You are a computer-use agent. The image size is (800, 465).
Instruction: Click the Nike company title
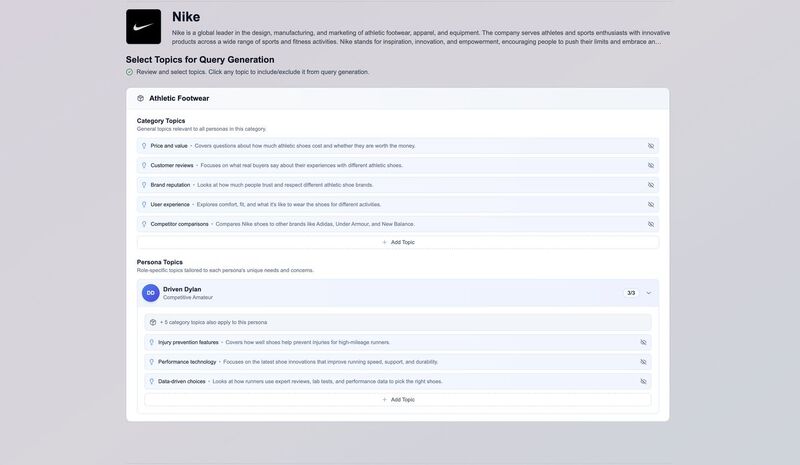click(186, 17)
